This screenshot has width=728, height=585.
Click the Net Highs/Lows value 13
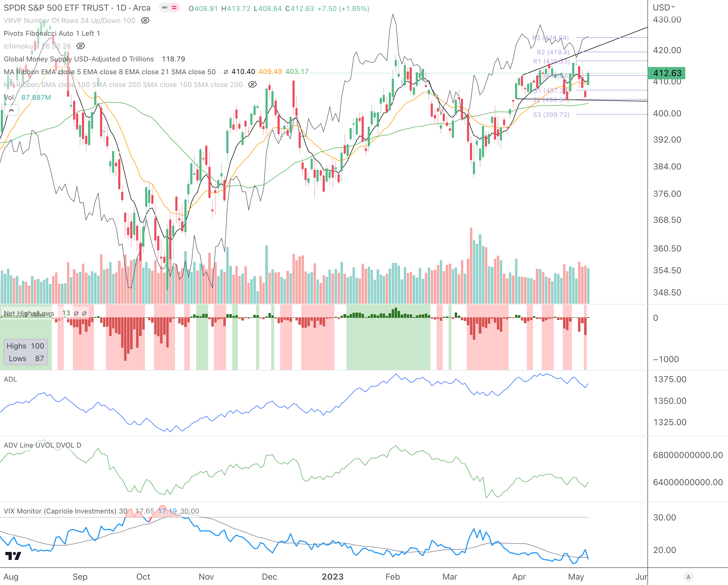point(66,313)
